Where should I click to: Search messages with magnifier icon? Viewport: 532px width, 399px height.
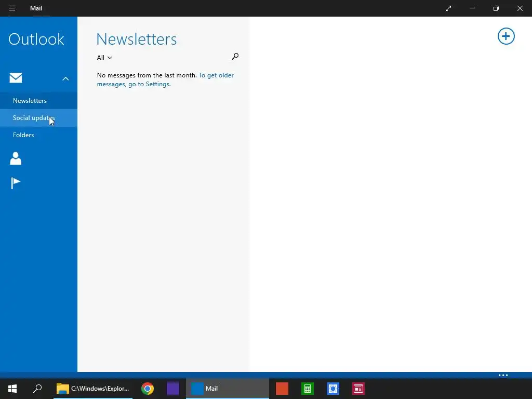[x=235, y=56]
